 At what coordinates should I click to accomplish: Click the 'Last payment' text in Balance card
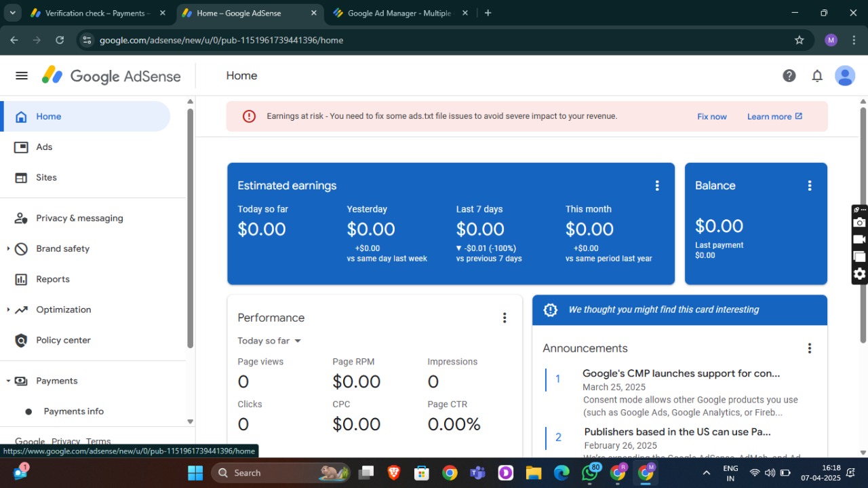(719, 245)
